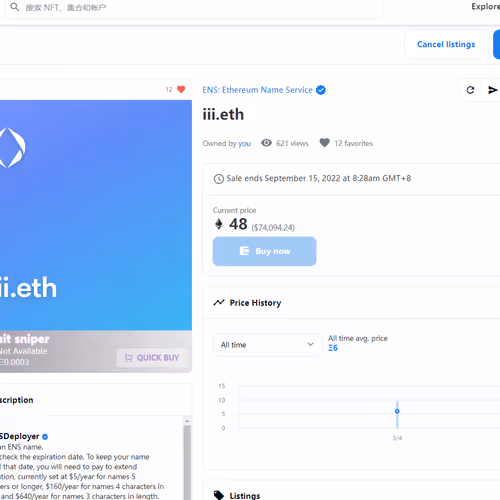Click the Listings tag icon
500x500 pixels.
(x=219, y=495)
